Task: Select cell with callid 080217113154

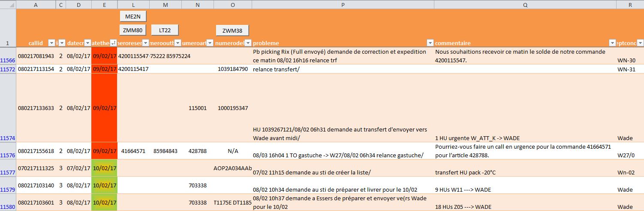Action: (x=36, y=69)
